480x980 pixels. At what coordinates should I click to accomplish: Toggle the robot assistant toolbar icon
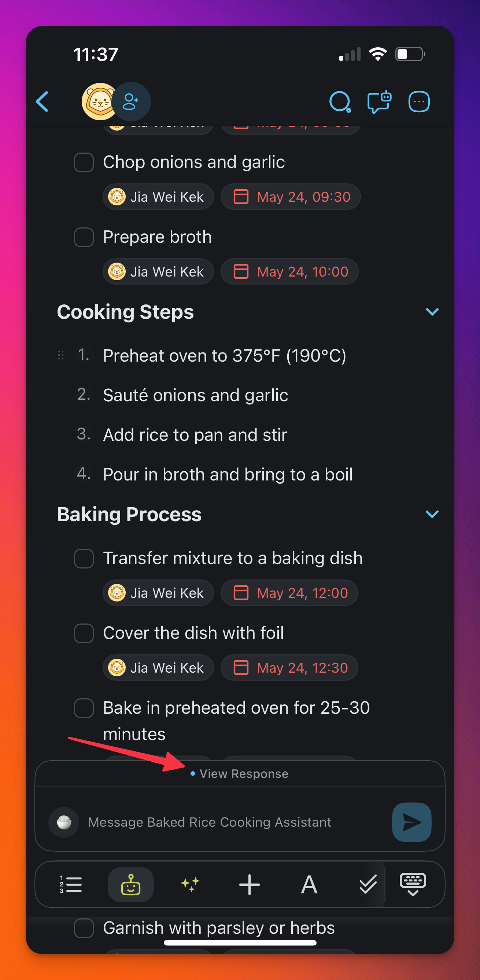[131, 884]
